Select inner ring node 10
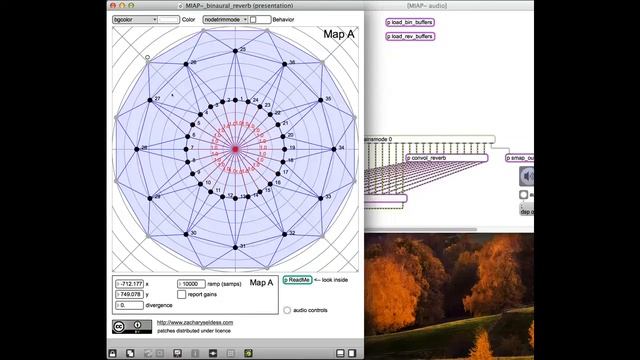640x360 pixels. pyautogui.click(x=200, y=184)
